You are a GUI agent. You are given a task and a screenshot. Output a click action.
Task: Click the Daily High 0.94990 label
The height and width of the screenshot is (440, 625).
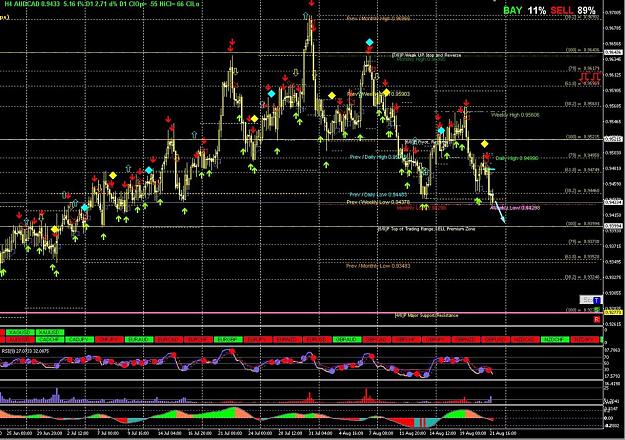(x=517, y=158)
